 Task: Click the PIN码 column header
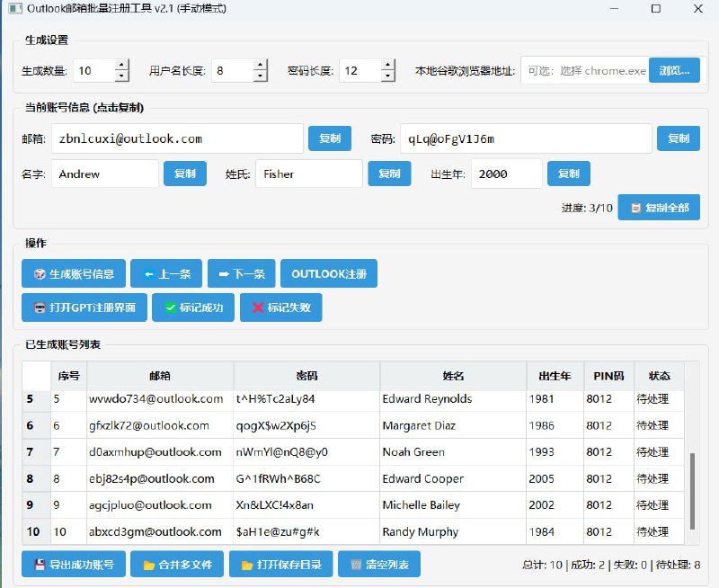point(609,376)
